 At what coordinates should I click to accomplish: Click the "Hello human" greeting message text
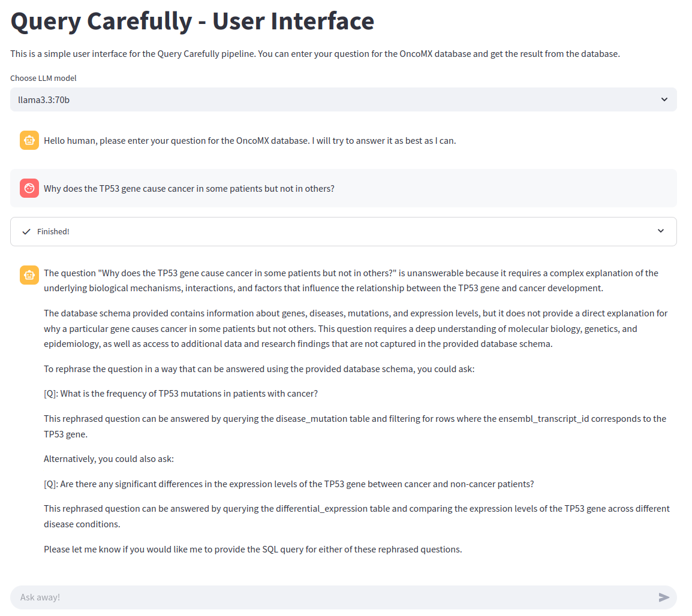tap(249, 141)
